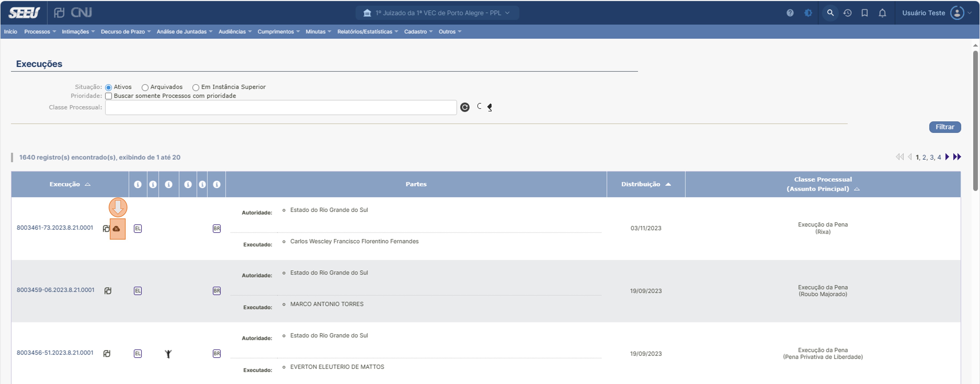Sort by the Execução column header
The image size is (980, 384).
(70, 184)
